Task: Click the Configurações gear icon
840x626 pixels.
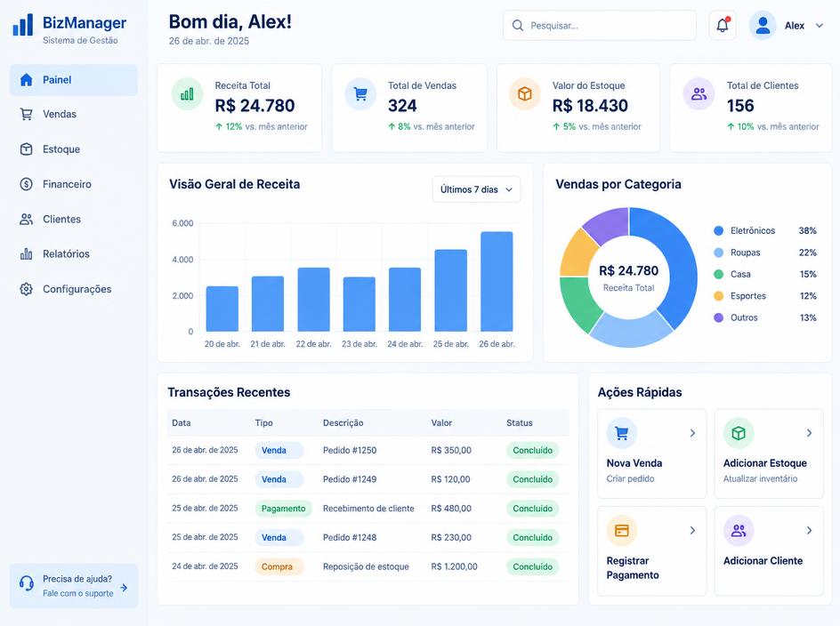Action: [x=27, y=289]
